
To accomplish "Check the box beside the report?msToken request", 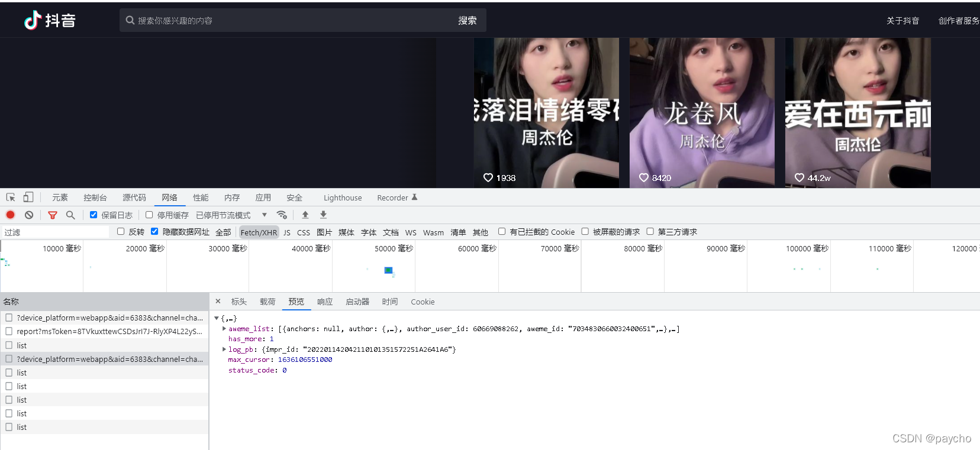I will click(9, 331).
